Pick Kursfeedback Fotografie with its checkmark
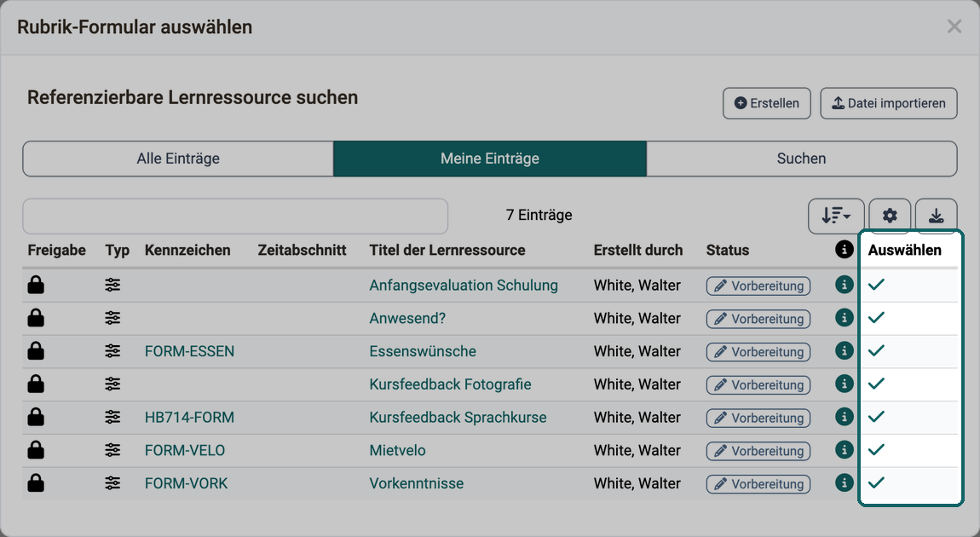 pyautogui.click(x=876, y=384)
